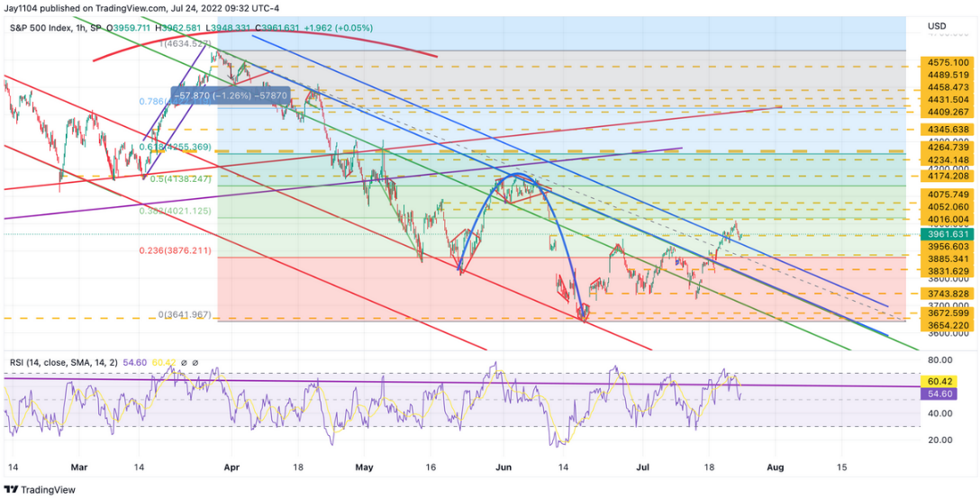Viewport: 980px width, 499px height.
Task: Open the S&P 500 Index symbol title
Action: (x=42, y=28)
